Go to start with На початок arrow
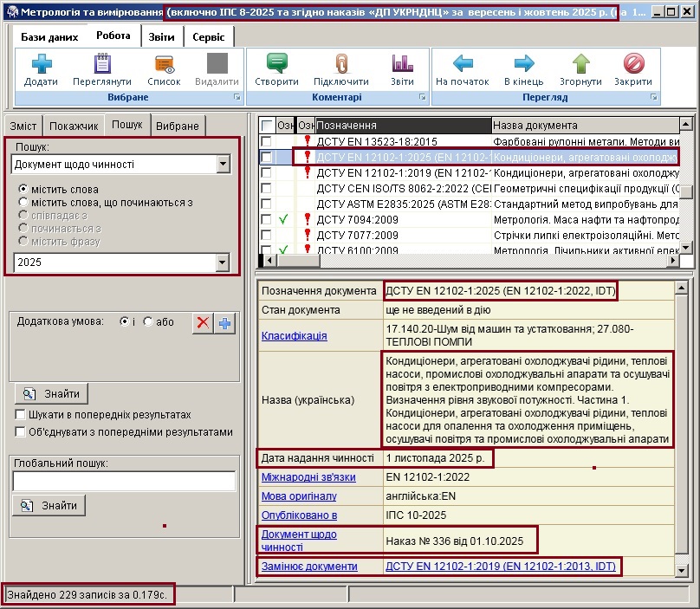This screenshot has height=609, width=700. (463, 64)
